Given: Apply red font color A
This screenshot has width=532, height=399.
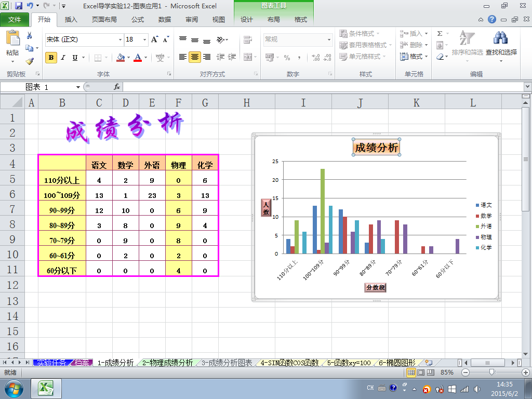Looking at the screenshot, I should pos(138,57).
